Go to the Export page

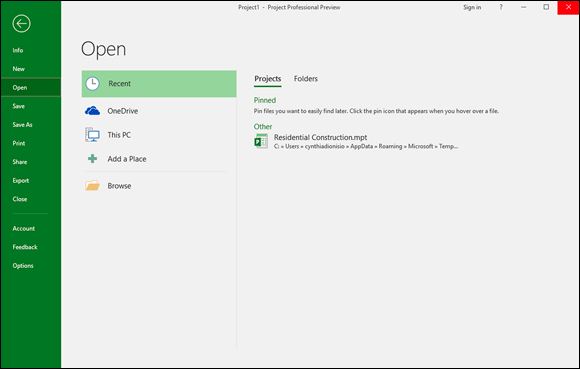pyautogui.click(x=21, y=180)
